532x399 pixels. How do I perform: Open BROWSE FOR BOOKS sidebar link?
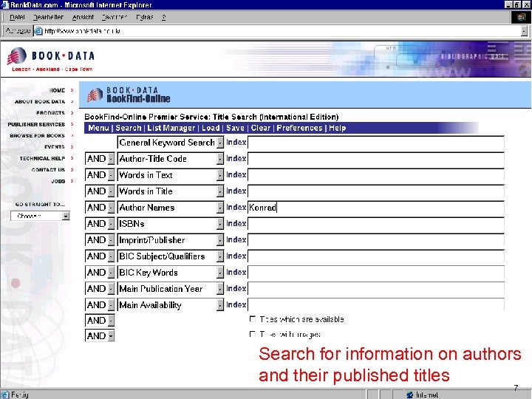point(38,135)
